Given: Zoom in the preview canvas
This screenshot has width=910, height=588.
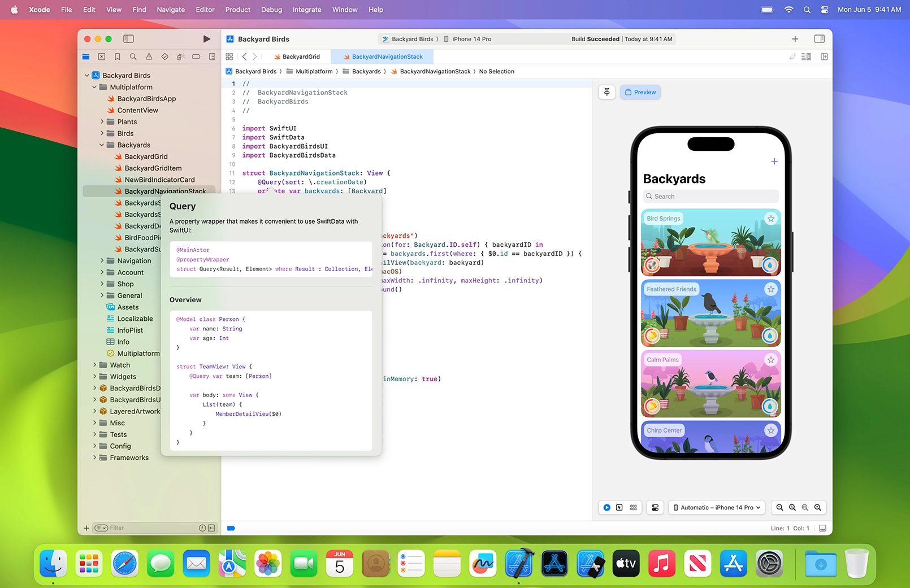Looking at the screenshot, I should click(818, 507).
